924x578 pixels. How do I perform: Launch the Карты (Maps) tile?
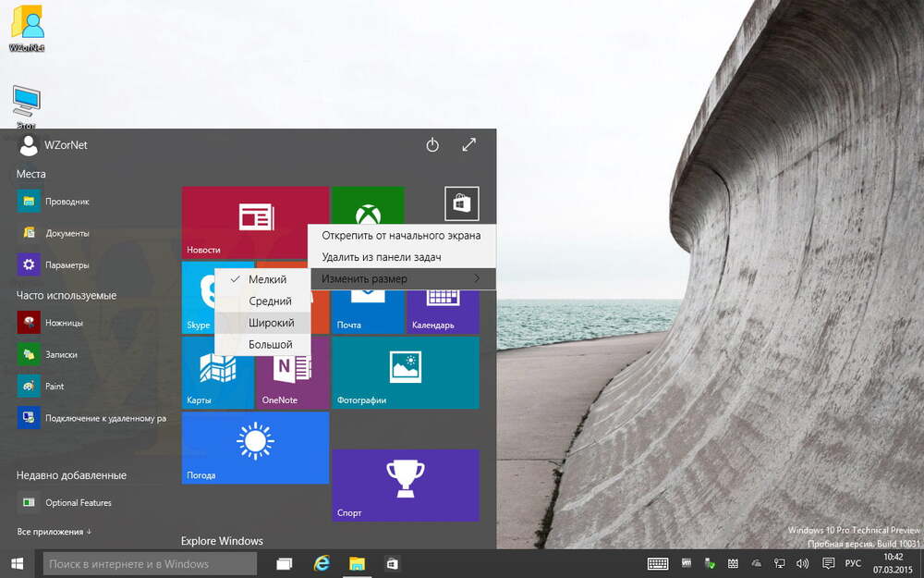click(217, 375)
